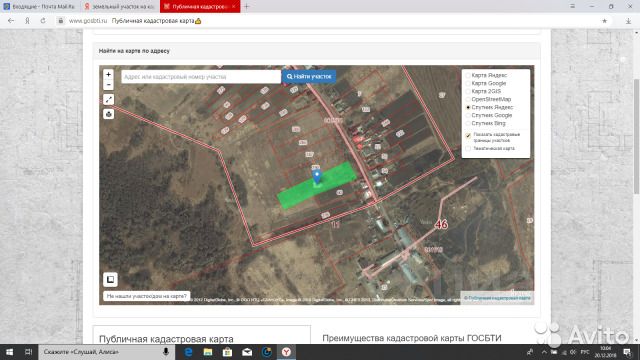Screen dimensions: 640x360
Task: Switch to the Mail.Ru inbox tab
Action: (39, 7)
